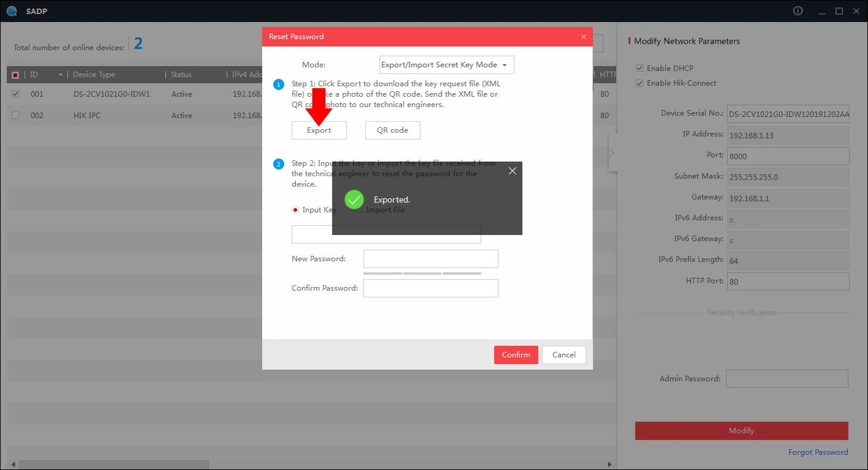Check device 002 HIK IPC checkbox
Viewport: 868px width, 470px height.
pyautogui.click(x=15, y=115)
